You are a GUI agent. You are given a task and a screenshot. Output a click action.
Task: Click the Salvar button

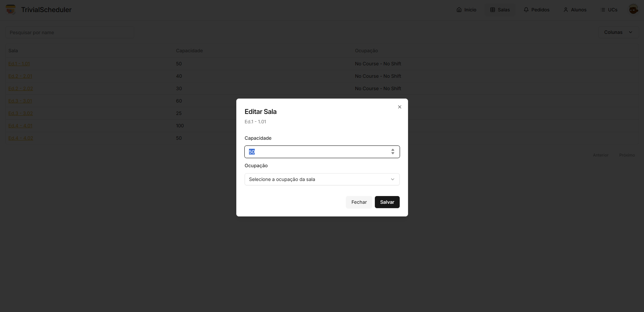coord(387,202)
